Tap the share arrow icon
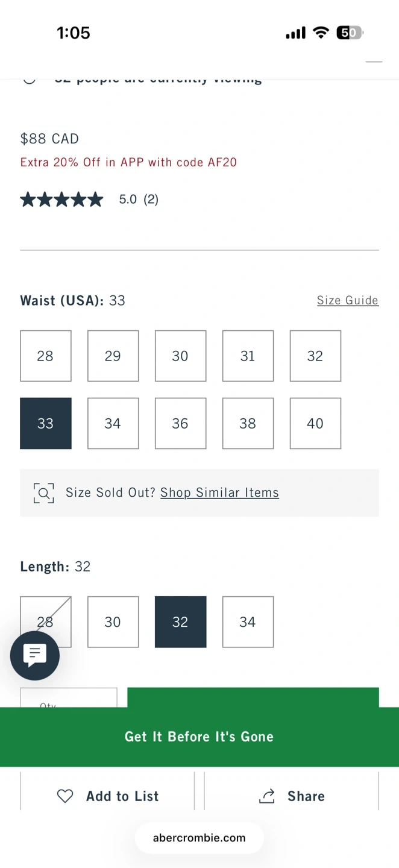The width and height of the screenshot is (399, 868). 267,796
